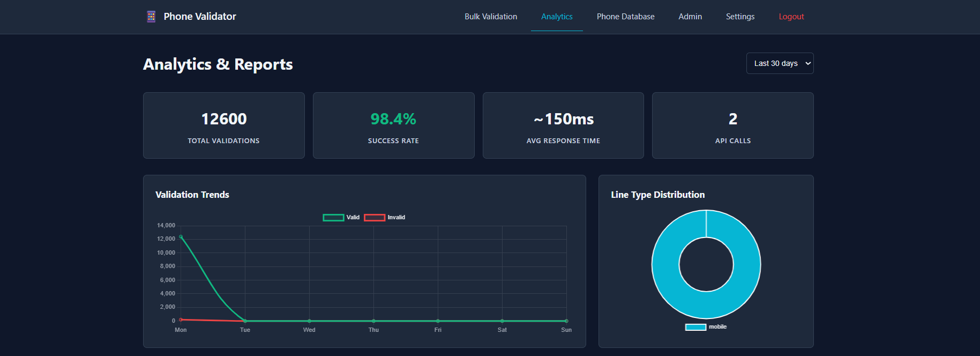Click the Total Validations stat card
The height and width of the screenshot is (356, 980).
pyautogui.click(x=223, y=125)
